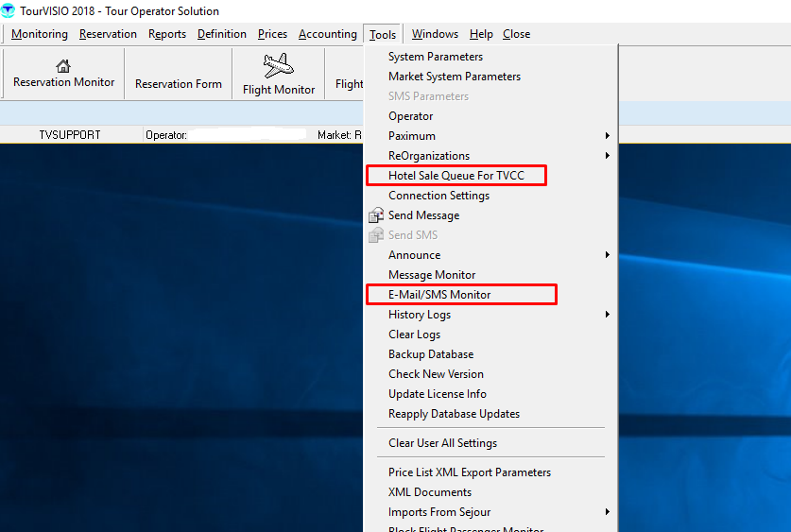Viewport: 791px width, 532px height.
Task: Click the Reservation Monitor house icon
Action: 63,66
